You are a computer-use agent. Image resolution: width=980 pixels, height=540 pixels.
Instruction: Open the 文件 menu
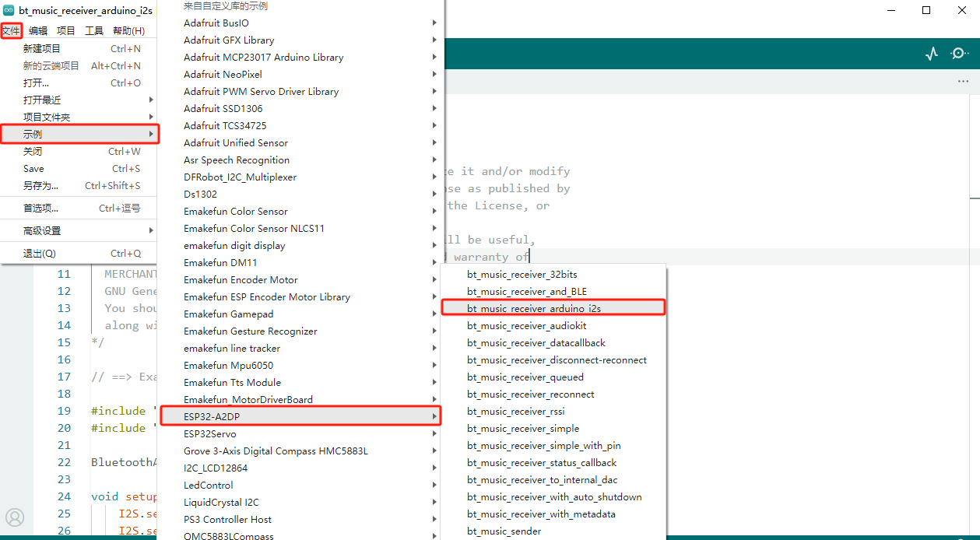click(11, 30)
